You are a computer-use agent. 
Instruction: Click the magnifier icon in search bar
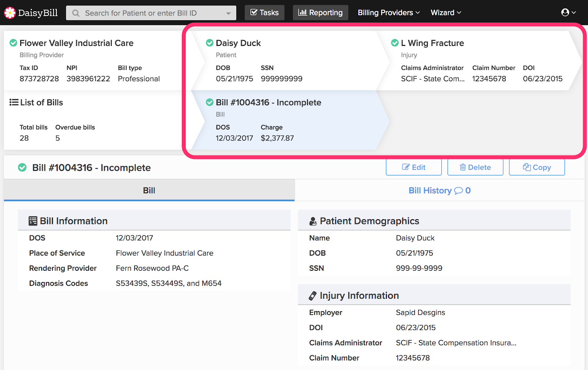tap(76, 13)
